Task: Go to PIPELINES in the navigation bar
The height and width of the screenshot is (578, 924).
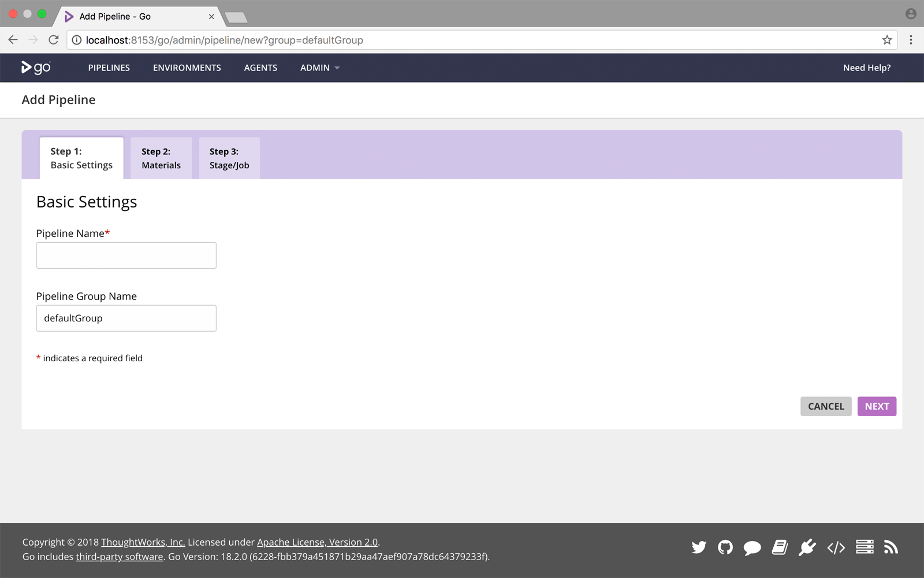Action: [109, 68]
